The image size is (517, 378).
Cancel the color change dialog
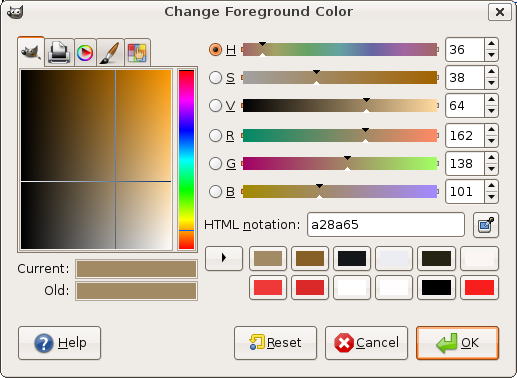[x=366, y=343]
